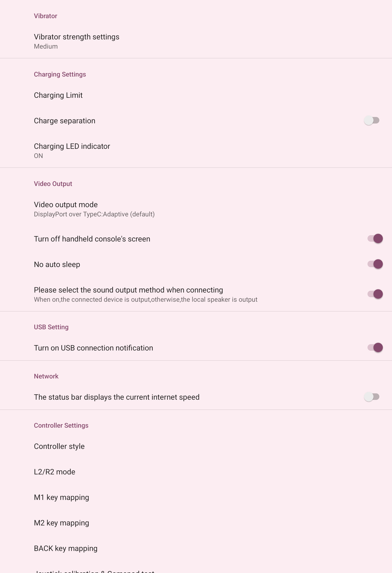Screen dimensions: 392x573
Task: Click the Controller Settings section header
Action: click(61, 425)
